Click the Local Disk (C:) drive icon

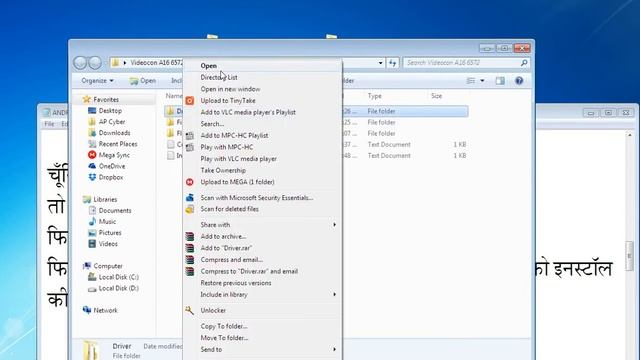(92, 277)
